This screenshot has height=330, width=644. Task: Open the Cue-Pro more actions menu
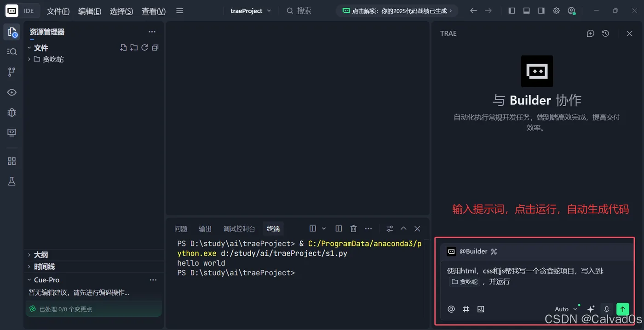point(153,280)
